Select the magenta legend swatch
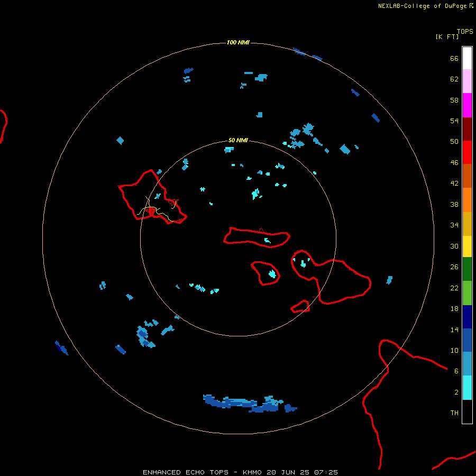Image resolution: width=476 pixels, height=476 pixels. (467, 105)
